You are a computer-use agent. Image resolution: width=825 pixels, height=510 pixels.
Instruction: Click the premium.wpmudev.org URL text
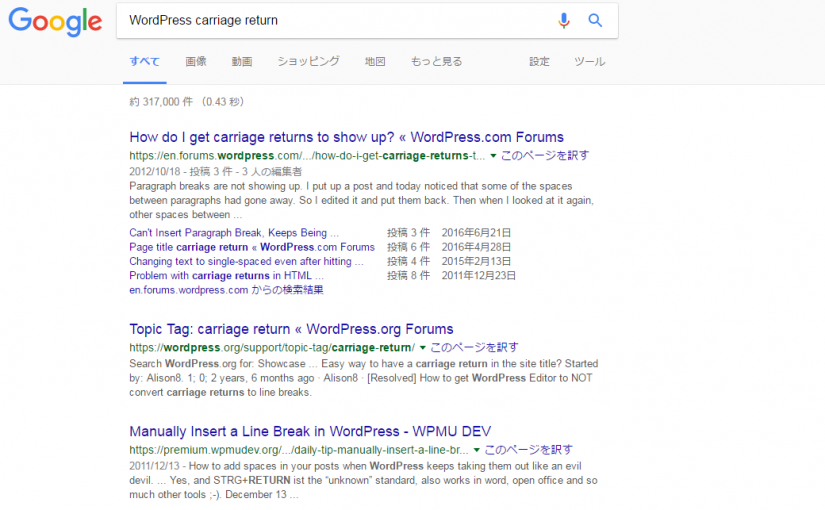pos(299,450)
